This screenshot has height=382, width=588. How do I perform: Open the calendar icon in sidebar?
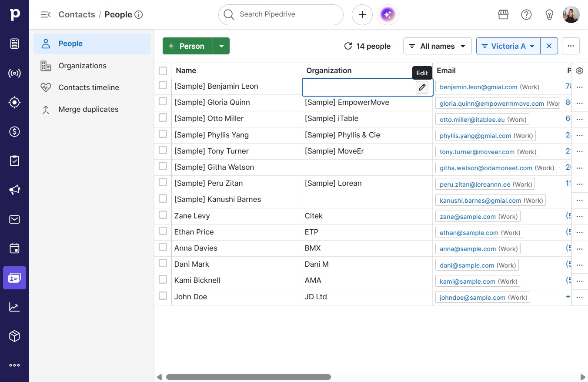[14, 248]
